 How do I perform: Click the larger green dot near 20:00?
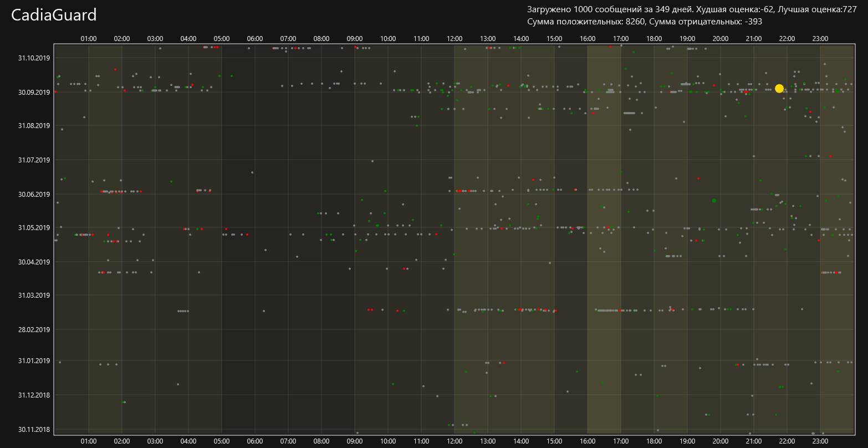pyautogui.click(x=714, y=201)
